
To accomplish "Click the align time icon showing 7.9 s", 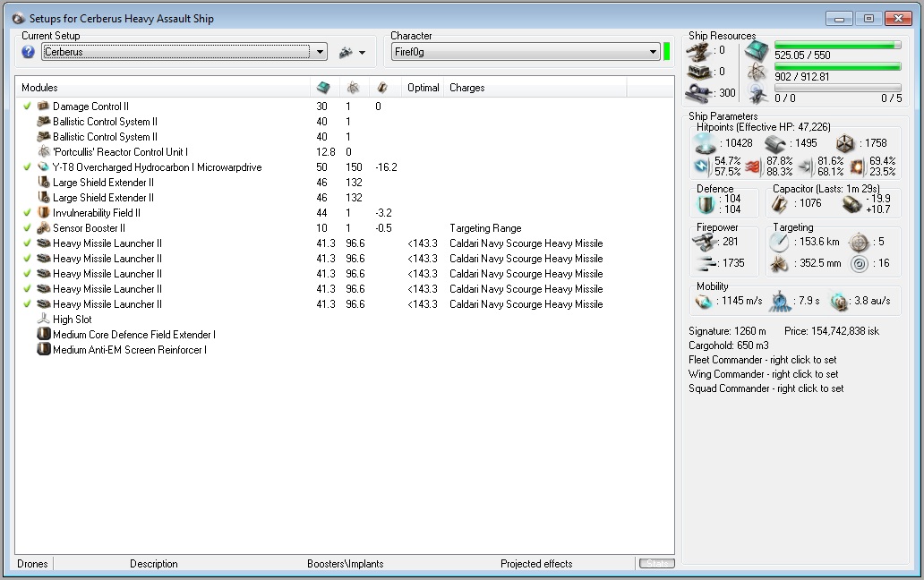I will [780, 302].
